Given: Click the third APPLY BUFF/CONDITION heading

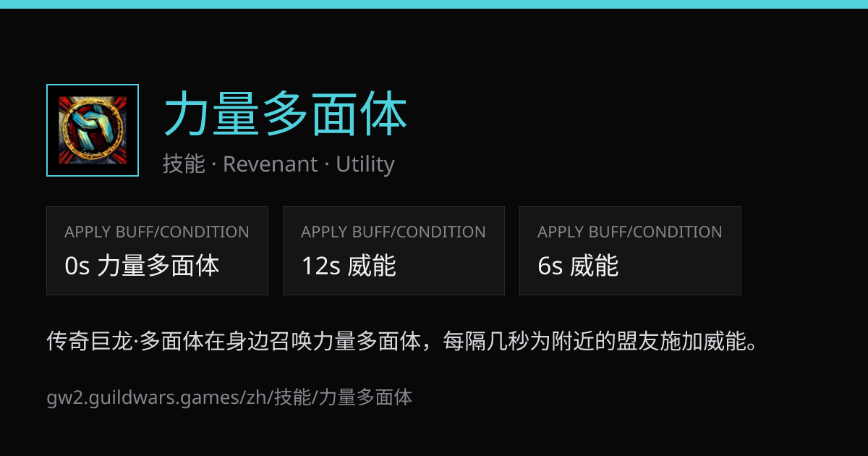Looking at the screenshot, I should pyautogui.click(x=630, y=232).
